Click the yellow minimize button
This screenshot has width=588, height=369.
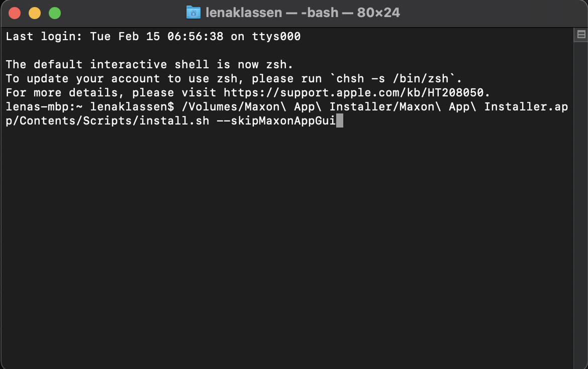pos(34,13)
